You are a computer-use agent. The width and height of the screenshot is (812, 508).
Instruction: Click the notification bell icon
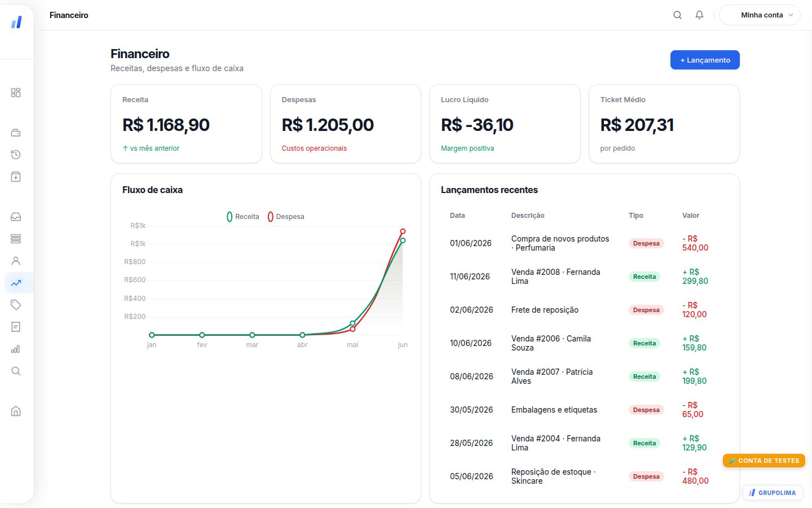[x=699, y=15]
